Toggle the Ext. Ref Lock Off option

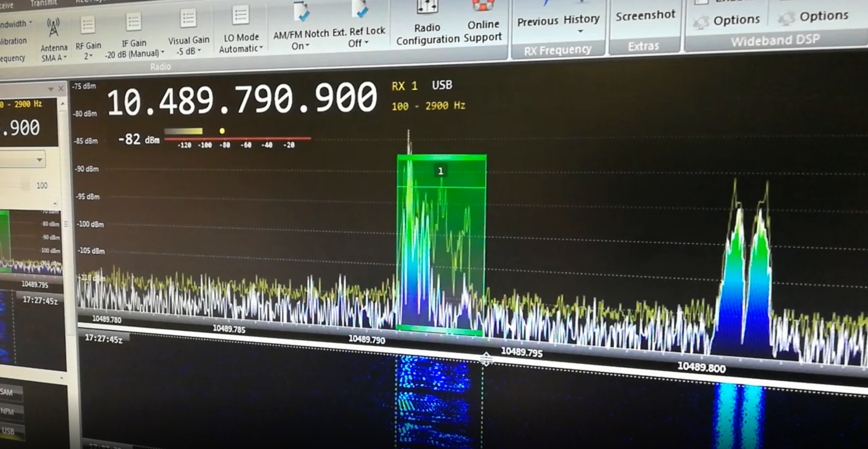click(359, 24)
